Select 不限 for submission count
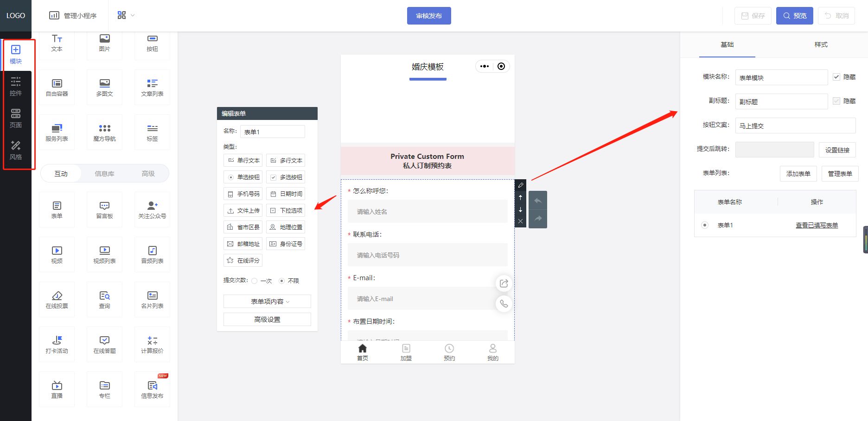 coord(281,281)
